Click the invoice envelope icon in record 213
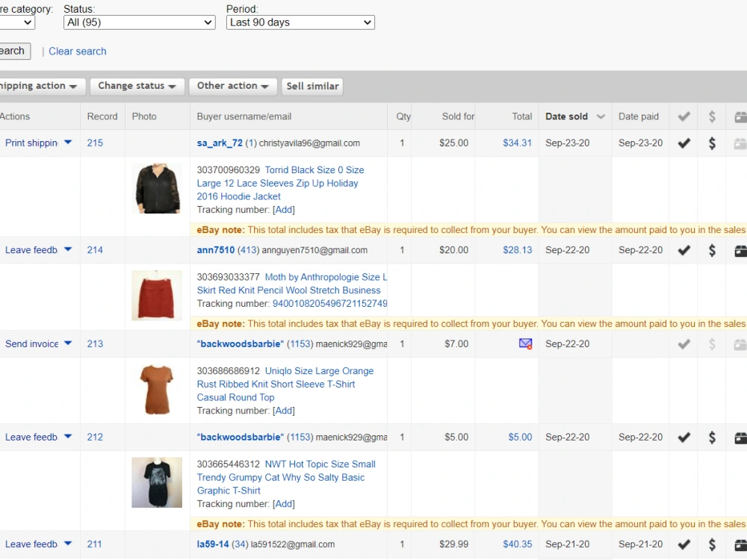The image size is (747, 560). coord(525,343)
